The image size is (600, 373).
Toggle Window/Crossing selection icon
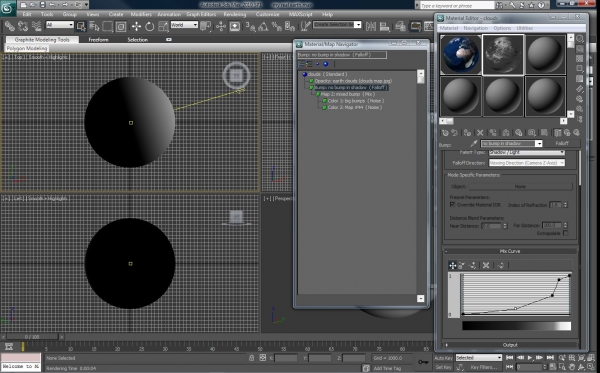pyautogui.click(x=121, y=26)
